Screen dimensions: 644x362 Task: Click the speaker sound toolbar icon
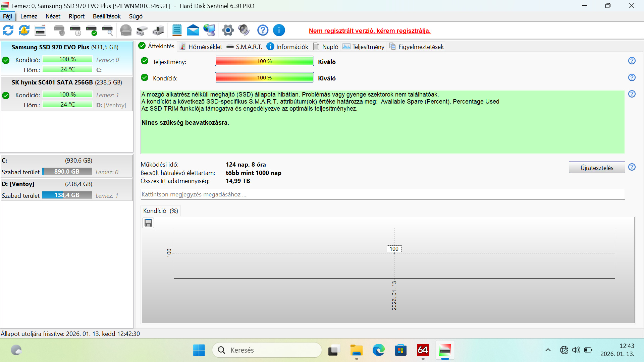[244, 31]
